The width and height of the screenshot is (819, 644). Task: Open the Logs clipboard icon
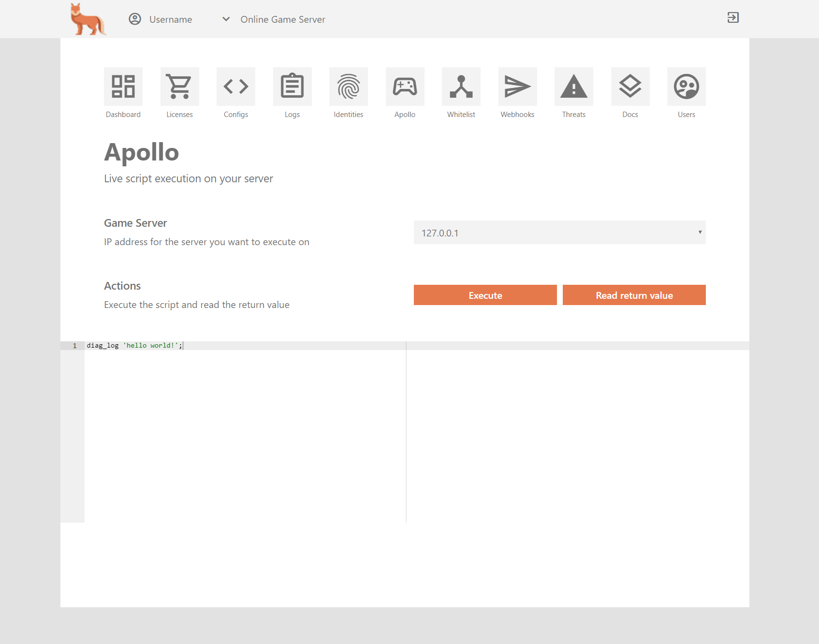(x=292, y=87)
